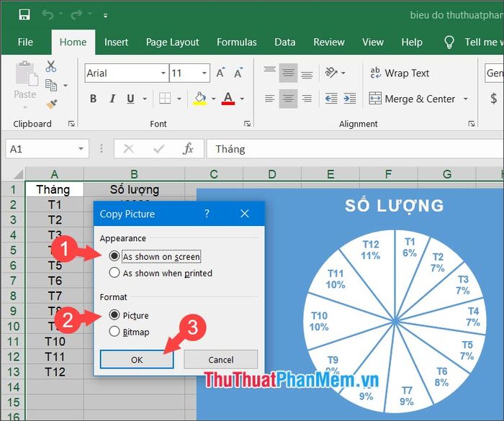Click the yellow Fill Color bucket
504x421 pixels.
pos(199,99)
